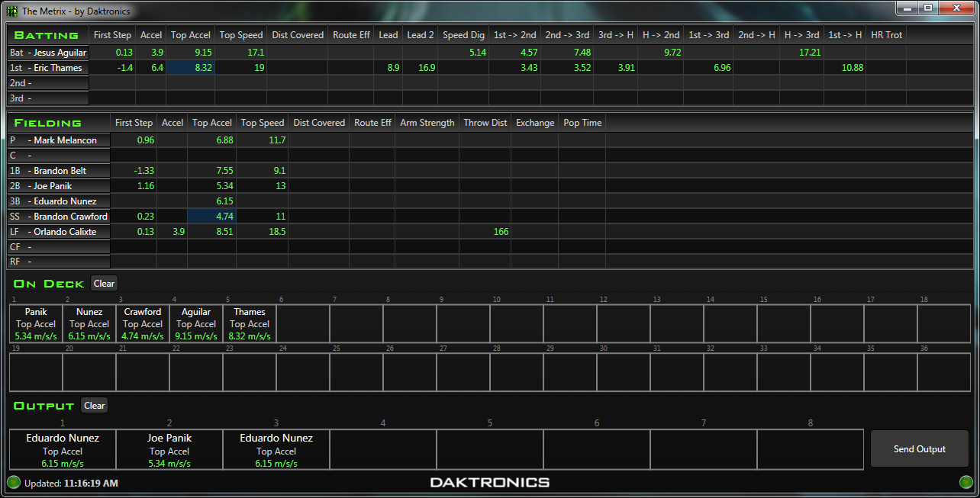Click the Top Speed column header in Batting
Viewport: 980px width, 498px height.
[x=240, y=34]
